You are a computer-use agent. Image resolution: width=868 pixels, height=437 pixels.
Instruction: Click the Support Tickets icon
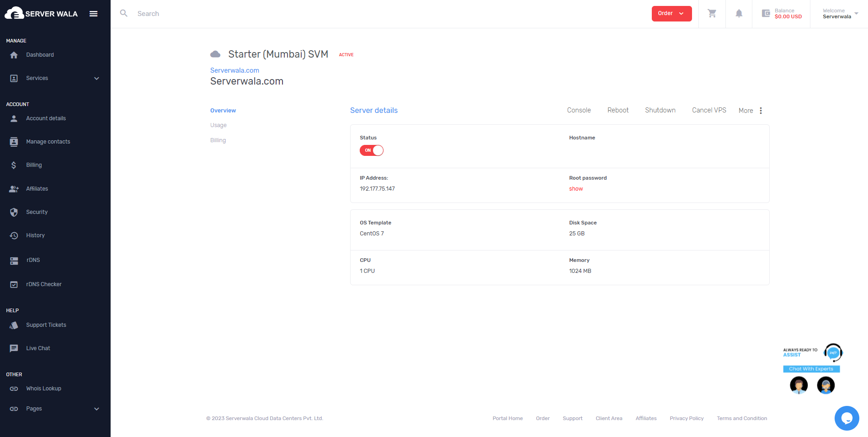(14, 325)
